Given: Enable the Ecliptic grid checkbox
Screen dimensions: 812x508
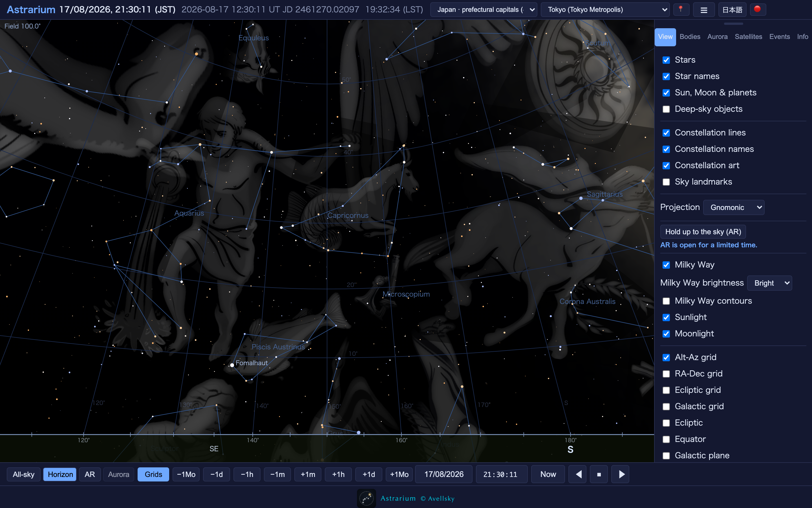Looking at the screenshot, I should (x=666, y=390).
